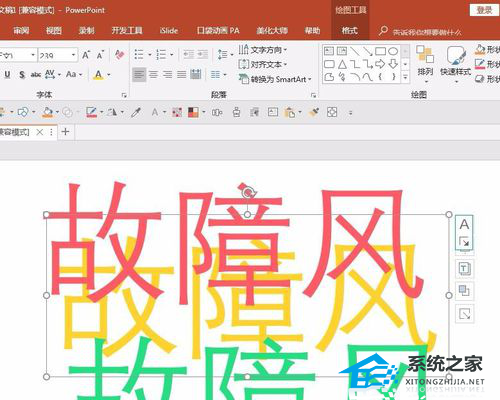Click the shape effects icon

pyautogui.click(x=480, y=79)
